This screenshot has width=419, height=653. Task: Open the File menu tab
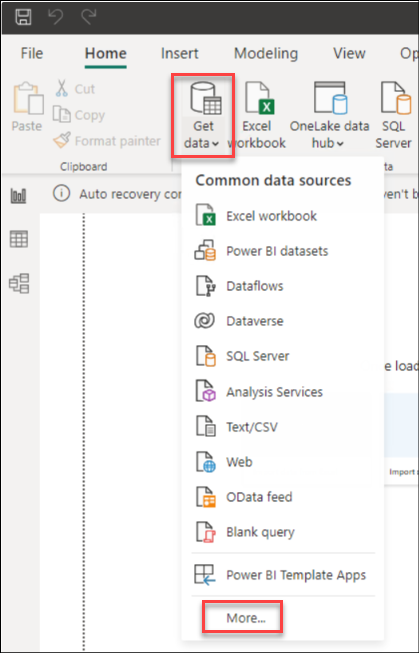click(x=32, y=53)
